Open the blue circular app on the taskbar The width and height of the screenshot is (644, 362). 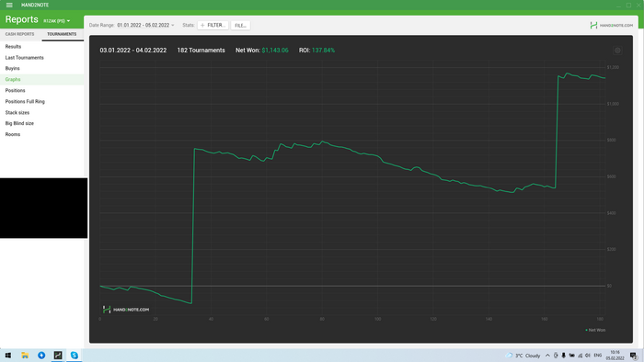pyautogui.click(x=41, y=356)
